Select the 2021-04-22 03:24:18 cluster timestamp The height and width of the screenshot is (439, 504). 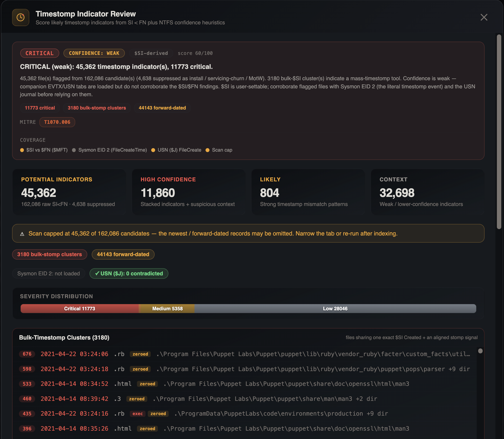[74, 369]
